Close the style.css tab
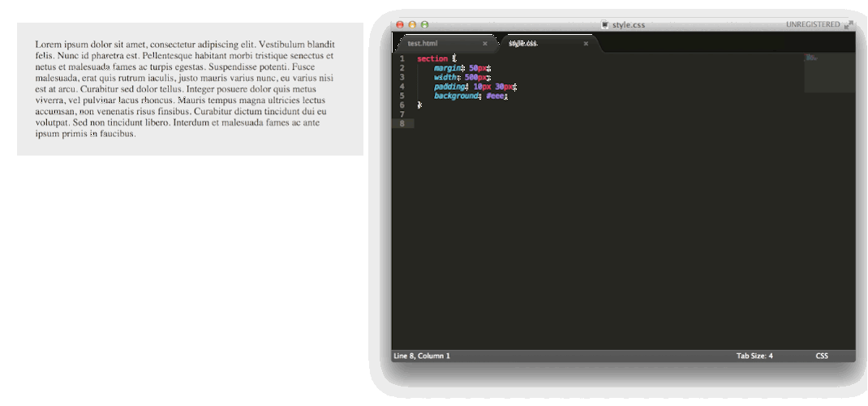Image resolution: width=868 pixels, height=406 pixels. (x=586, y=43)
